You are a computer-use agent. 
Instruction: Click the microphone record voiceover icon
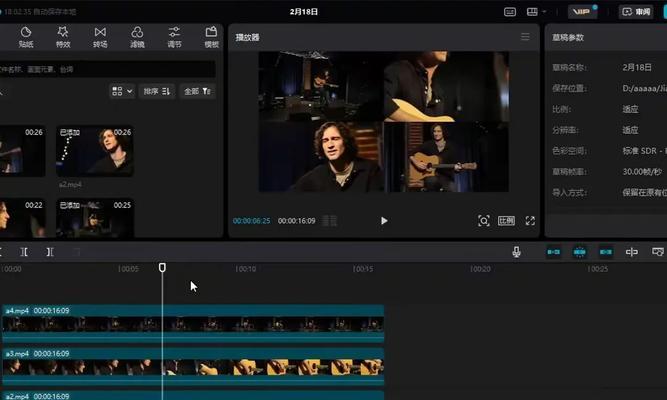[516, 252]
